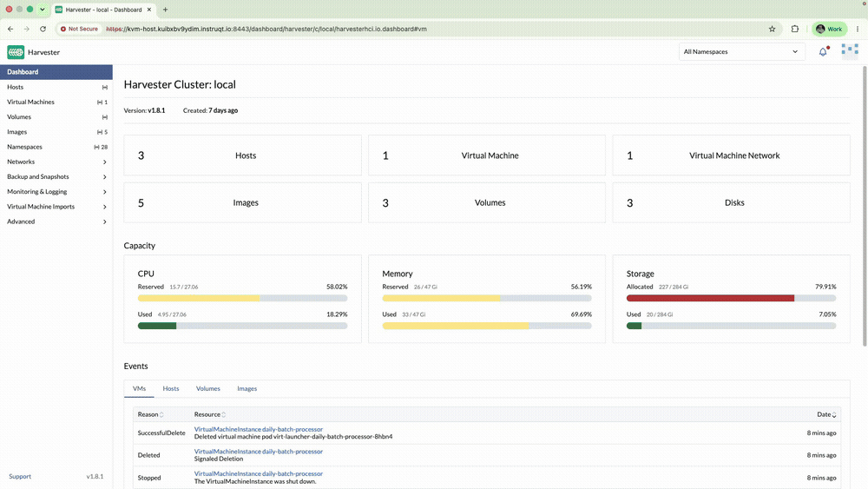Click the v1.8.1 version label in sidebar
The image size is (868, 489).
click(x=95, y=476)
